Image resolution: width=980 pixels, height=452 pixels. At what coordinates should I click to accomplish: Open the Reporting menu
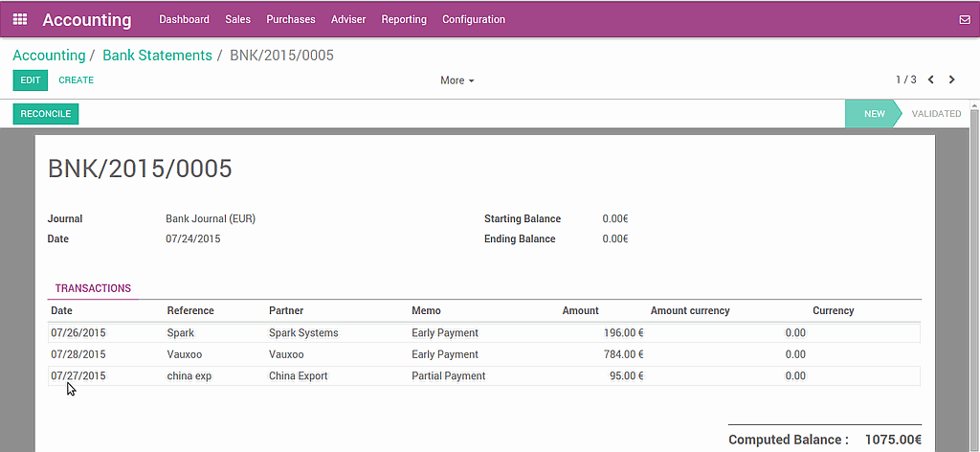point(404,19)
